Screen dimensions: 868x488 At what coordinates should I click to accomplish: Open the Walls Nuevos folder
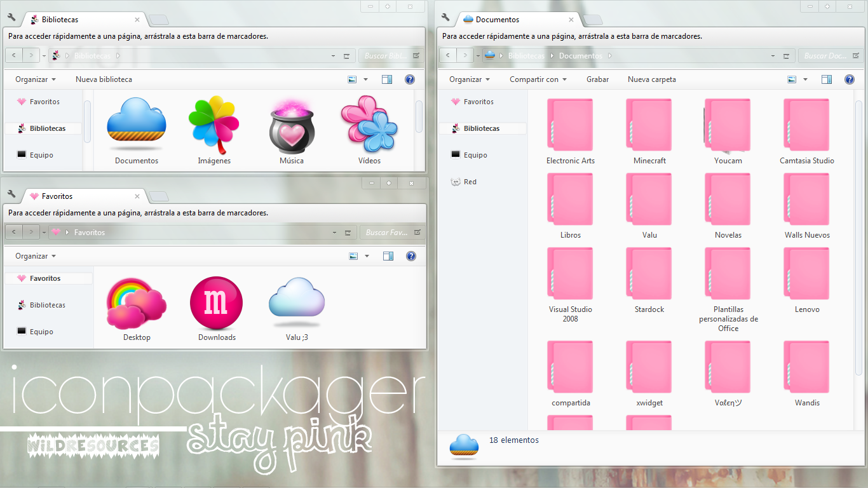point(806,199)
